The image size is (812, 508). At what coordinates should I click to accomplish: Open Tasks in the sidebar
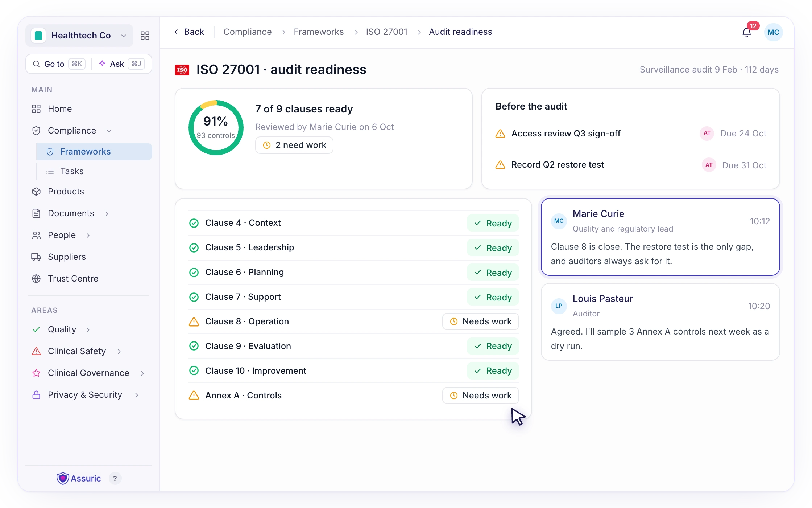(94, 171)
